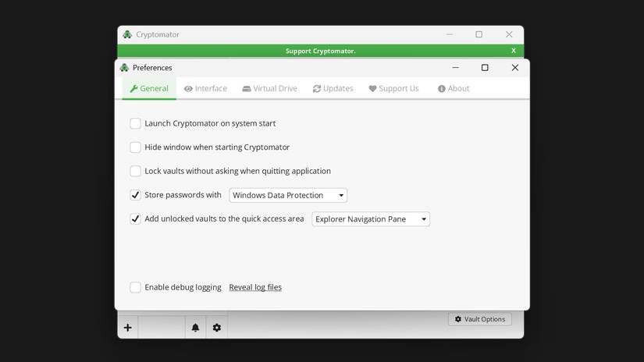Show the About tab
Screen dimensions: 644x362
coord(454,88)
